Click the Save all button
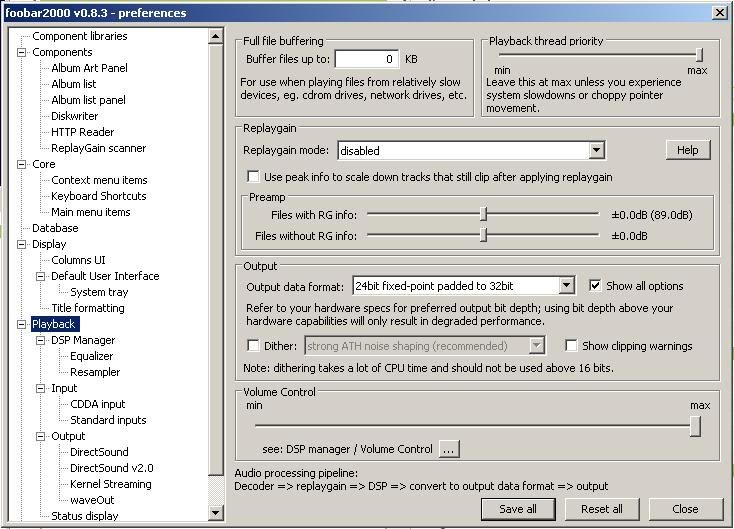Viewport: 734px width, 529px height. [518, 509]
